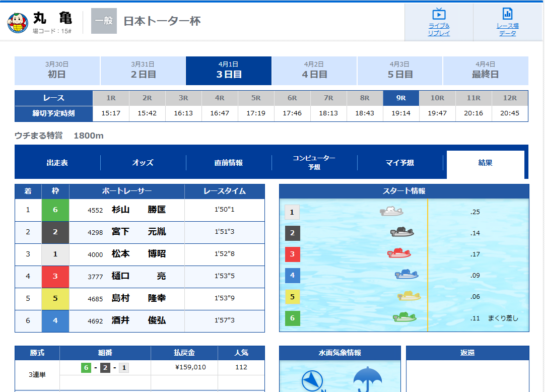Select the 4月3日 5日目 day tab
This screenshot has height=392, width=545.
tap(400, 71)
